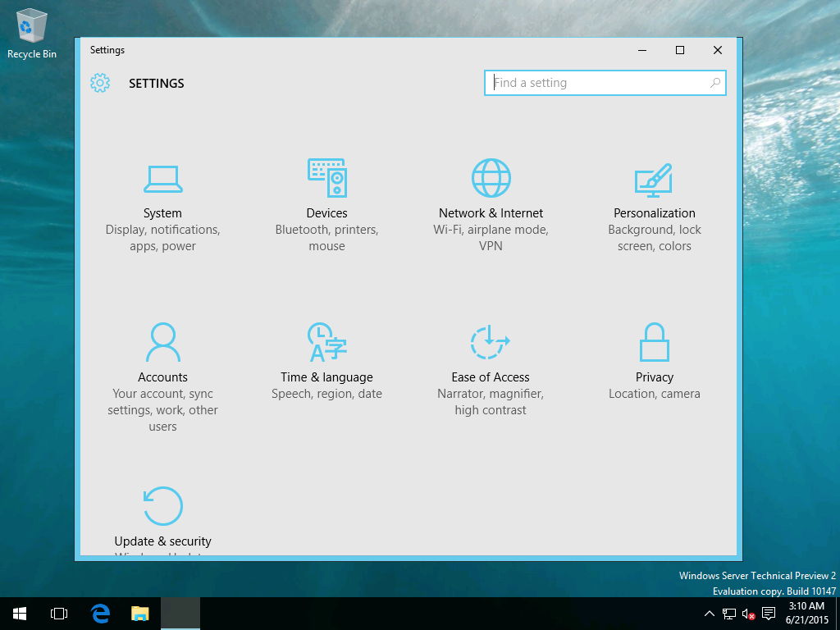Screen dimensions: 840x630
Task: Show hidden system tray icons chevron
Action: click(710, 614)
